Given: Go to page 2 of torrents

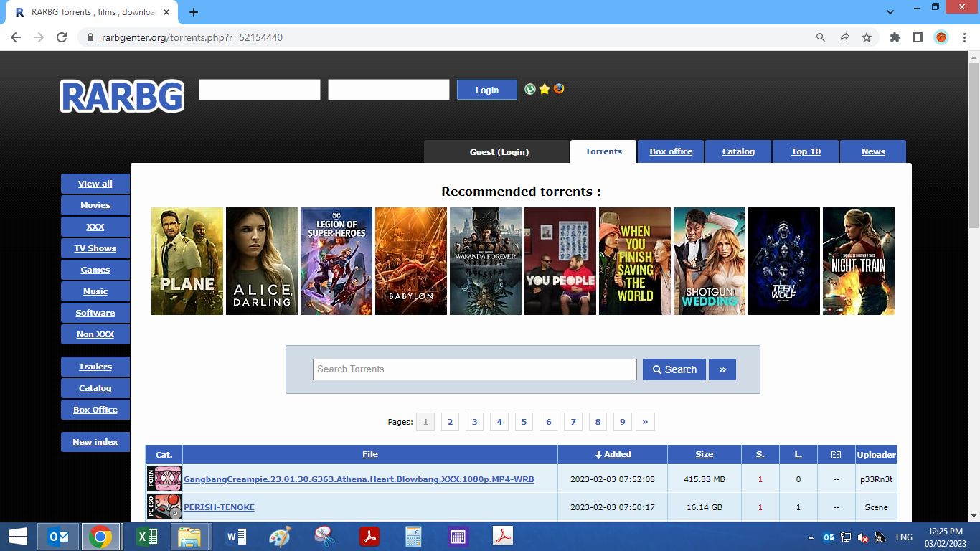Looking at the screenshot, I should 450,422.
